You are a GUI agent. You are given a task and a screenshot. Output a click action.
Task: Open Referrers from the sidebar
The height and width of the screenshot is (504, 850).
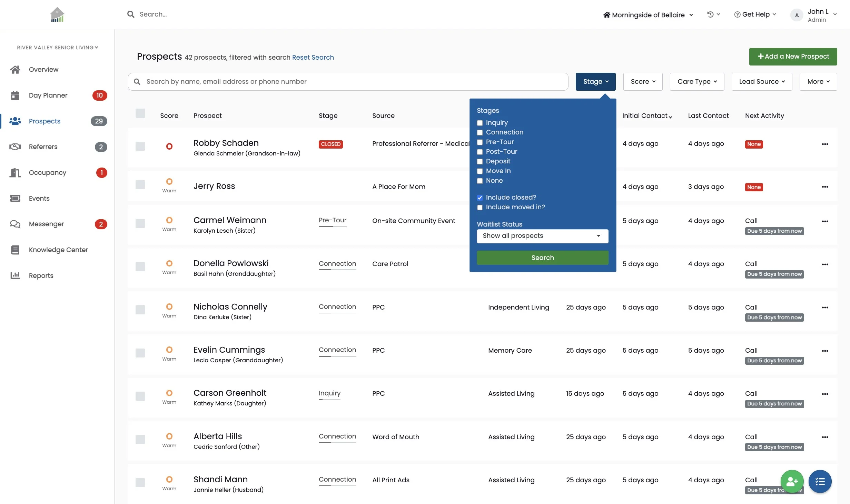pos(43,147)
